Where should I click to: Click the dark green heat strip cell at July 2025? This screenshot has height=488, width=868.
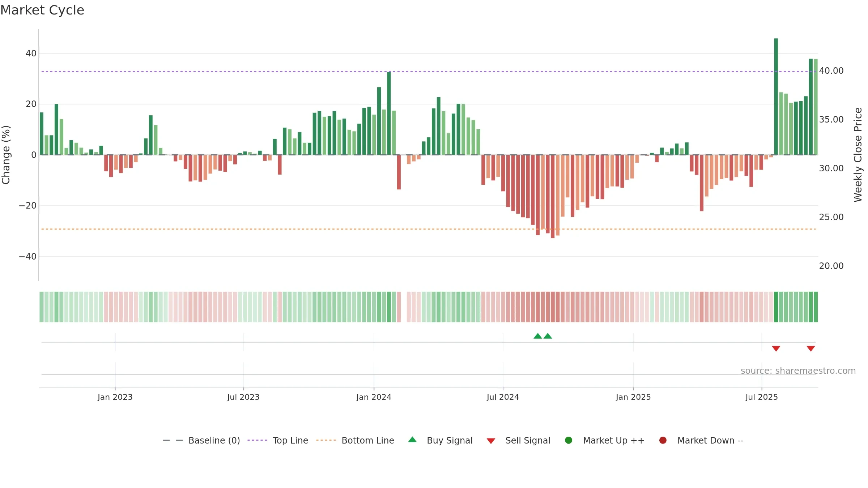tap(776, 307)
